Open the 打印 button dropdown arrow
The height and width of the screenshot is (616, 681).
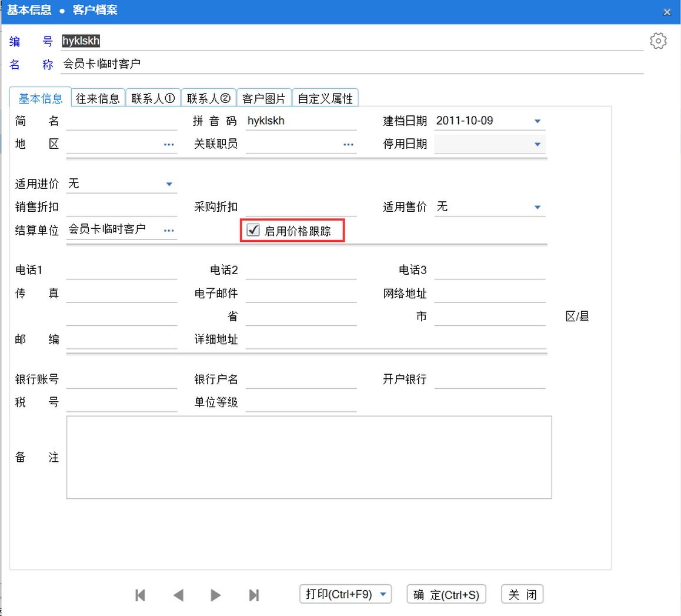coord(383,594)
